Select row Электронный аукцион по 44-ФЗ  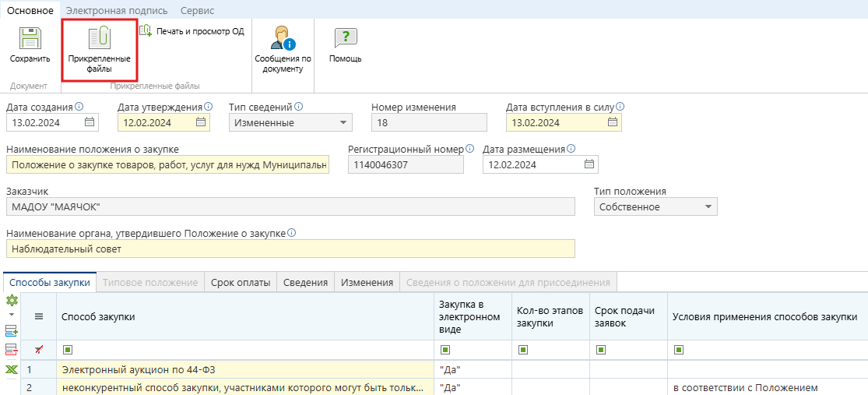point(245,369)
